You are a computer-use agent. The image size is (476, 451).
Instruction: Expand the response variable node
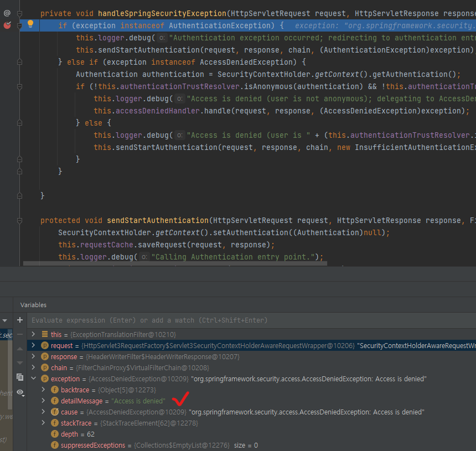click(x=33, y=356)
